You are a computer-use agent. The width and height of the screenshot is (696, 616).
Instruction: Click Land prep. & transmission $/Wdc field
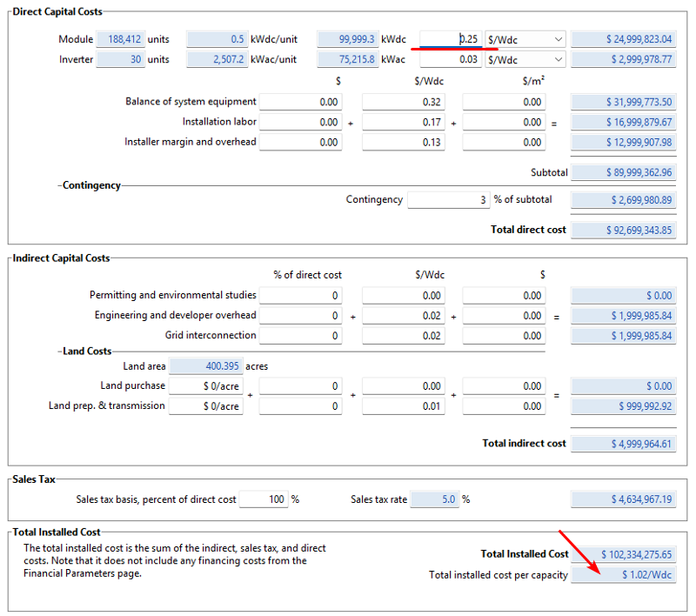click(x=403, y=406)
